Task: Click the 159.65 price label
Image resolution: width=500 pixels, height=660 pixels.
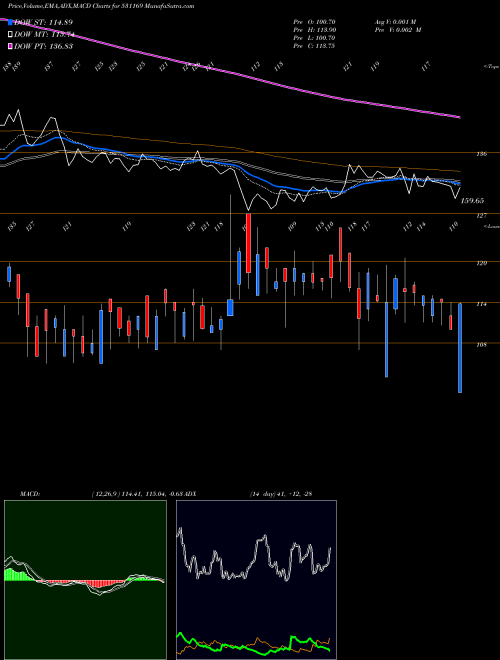Action: coord(472,201)
